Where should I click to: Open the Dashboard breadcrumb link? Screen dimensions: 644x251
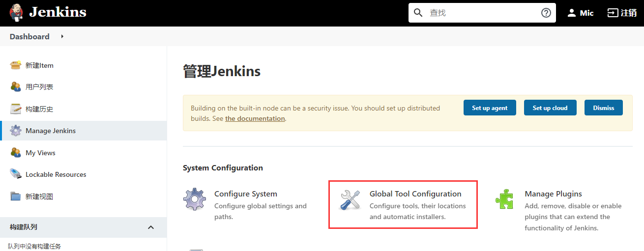click(x=29, y=36)
